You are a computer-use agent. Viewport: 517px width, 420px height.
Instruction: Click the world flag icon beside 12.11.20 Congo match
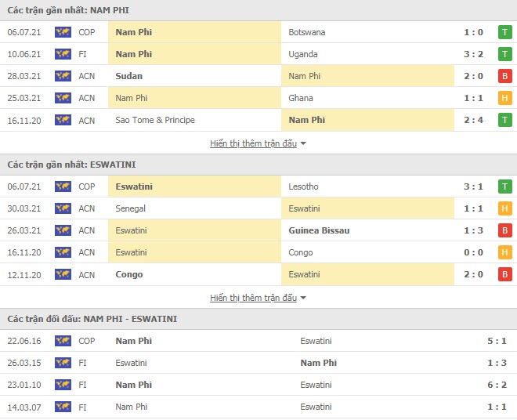[63, 274]
